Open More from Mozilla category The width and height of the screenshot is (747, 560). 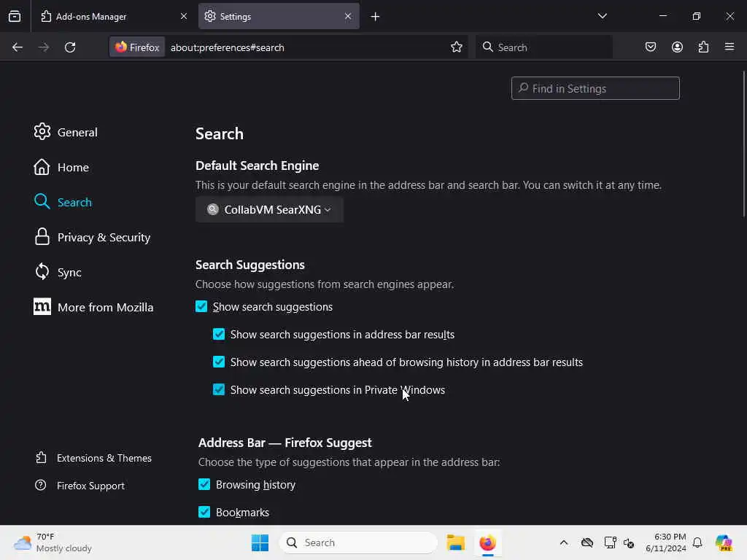point(93,307)
